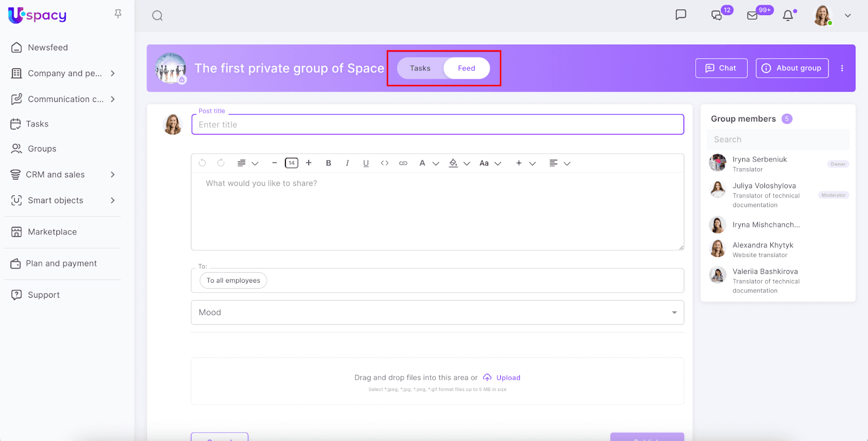Open the Mood dropdown
This screenshot has width=868, height=441.
coord(437,312)
